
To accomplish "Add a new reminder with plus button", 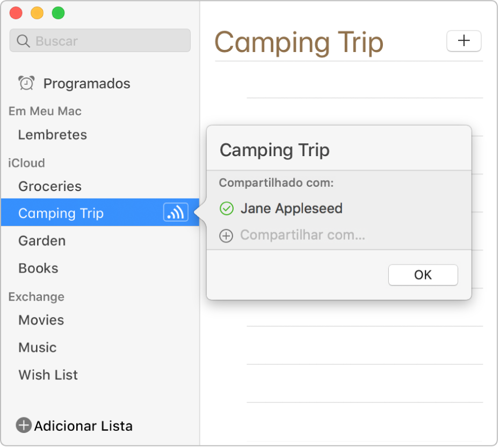I will point(465,41).
